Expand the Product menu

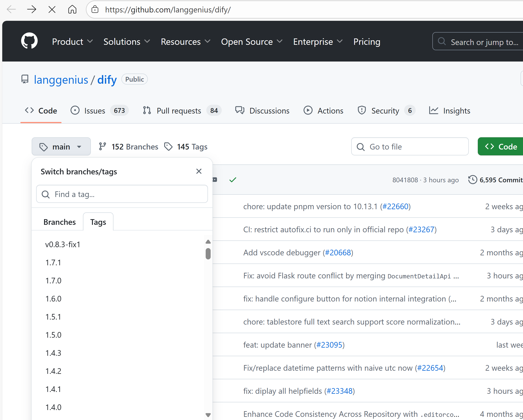click(73, 42)
